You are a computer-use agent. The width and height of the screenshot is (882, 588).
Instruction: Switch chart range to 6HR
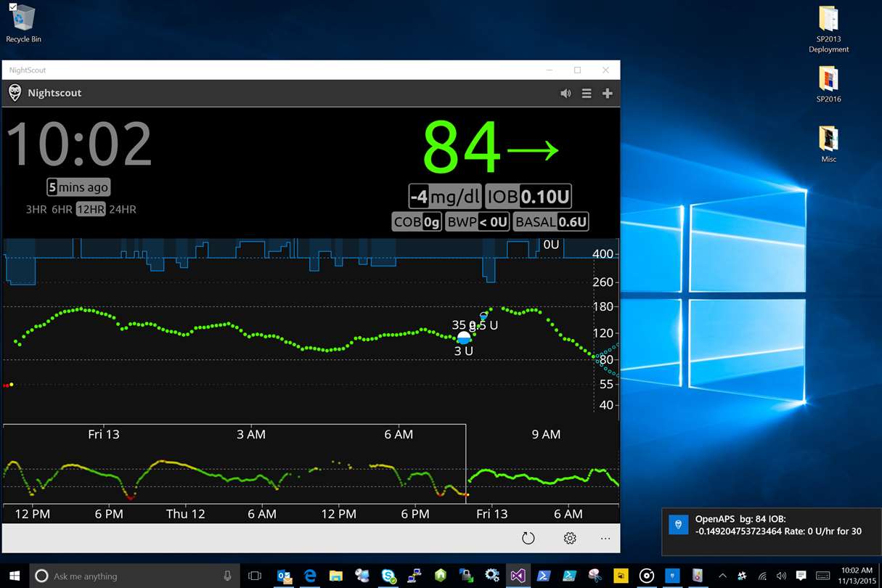click(62, 209)
